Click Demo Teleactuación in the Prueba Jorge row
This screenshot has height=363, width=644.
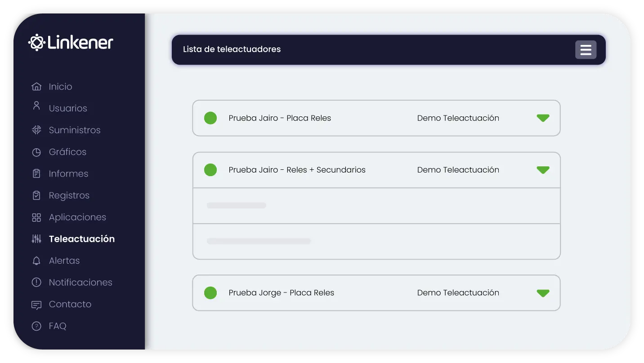click(x=458, y=293)
